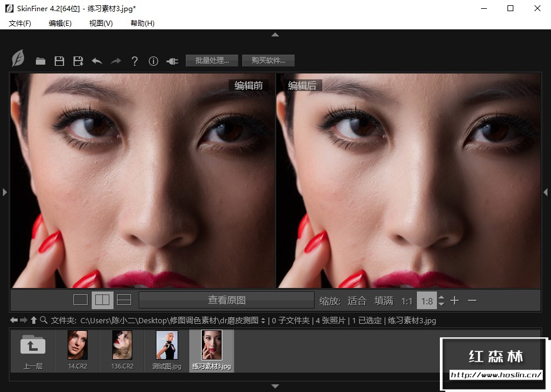This screenshot has width=551, height=392.
Task: Save the photo with the floppy icon
Action: tap(59, 61)
